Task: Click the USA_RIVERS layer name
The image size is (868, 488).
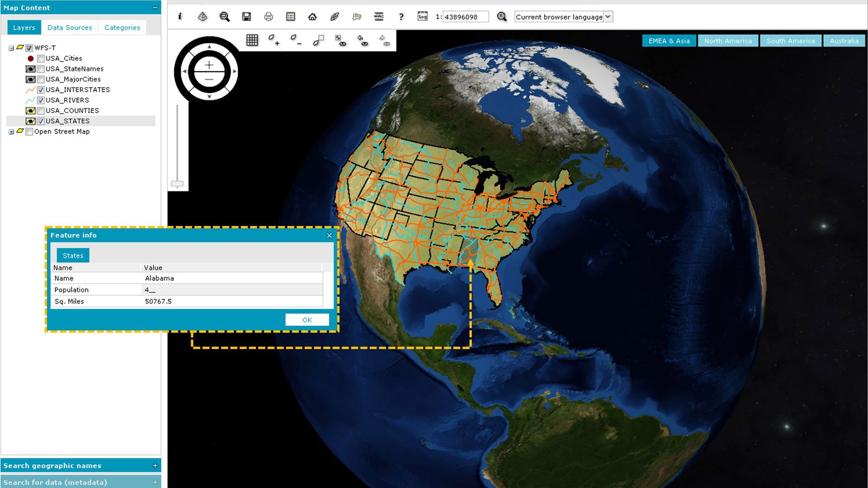Action: 67,100
